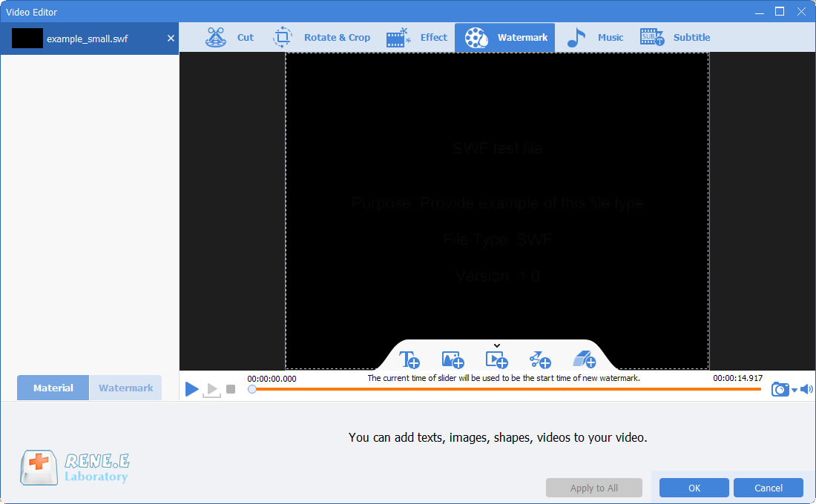This screenshot has height=504, width=816.
Task: Add a video watermark
Action: [496, 360]
